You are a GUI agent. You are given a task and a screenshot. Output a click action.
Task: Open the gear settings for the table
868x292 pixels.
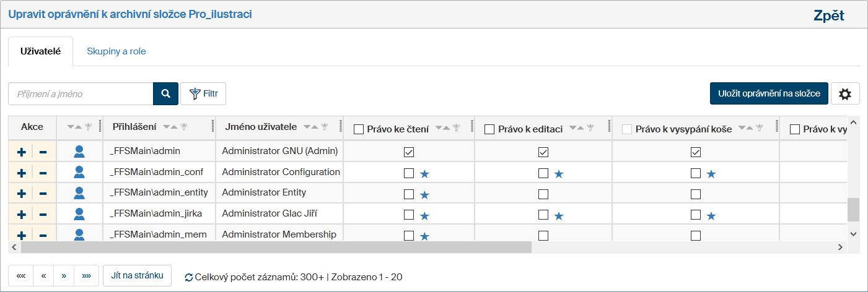click(x=844, y=94)
